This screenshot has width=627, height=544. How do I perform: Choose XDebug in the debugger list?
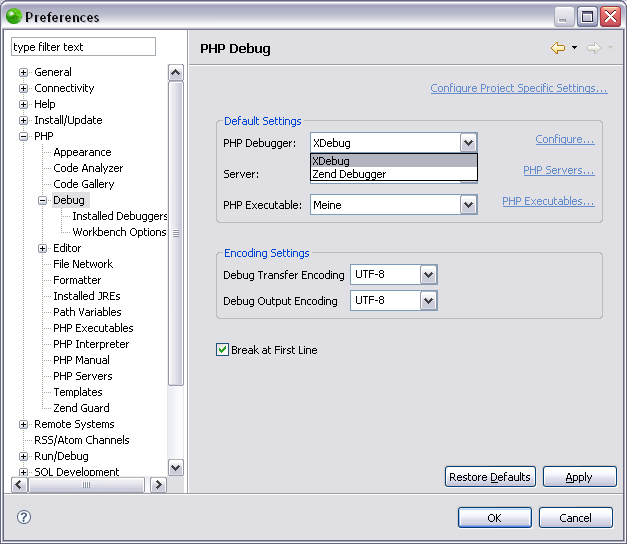click(x=331, y=161)
